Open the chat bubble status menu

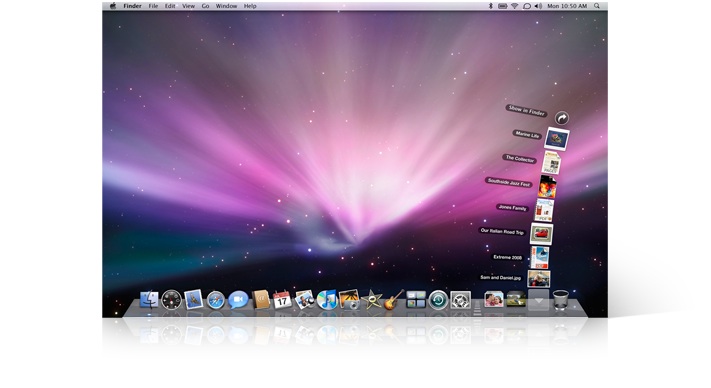[526, 6]
